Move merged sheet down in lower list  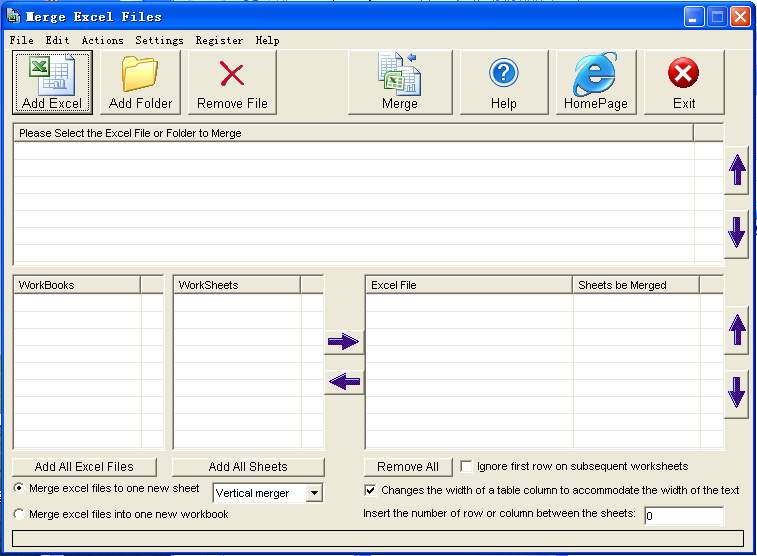[737, 393]
